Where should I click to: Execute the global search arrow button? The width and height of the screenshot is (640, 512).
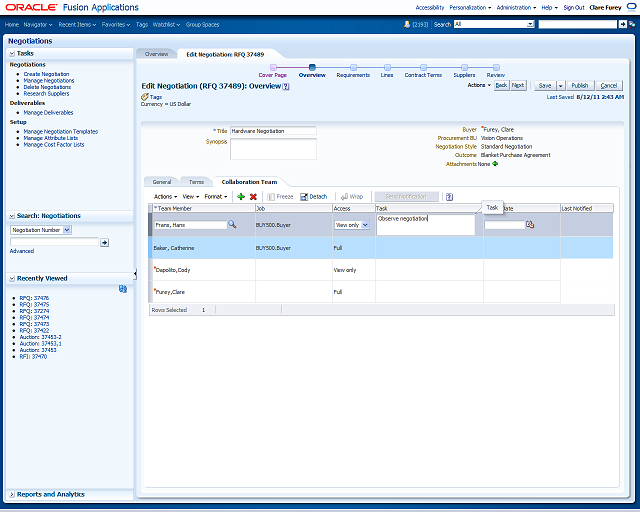click(622, 24)
